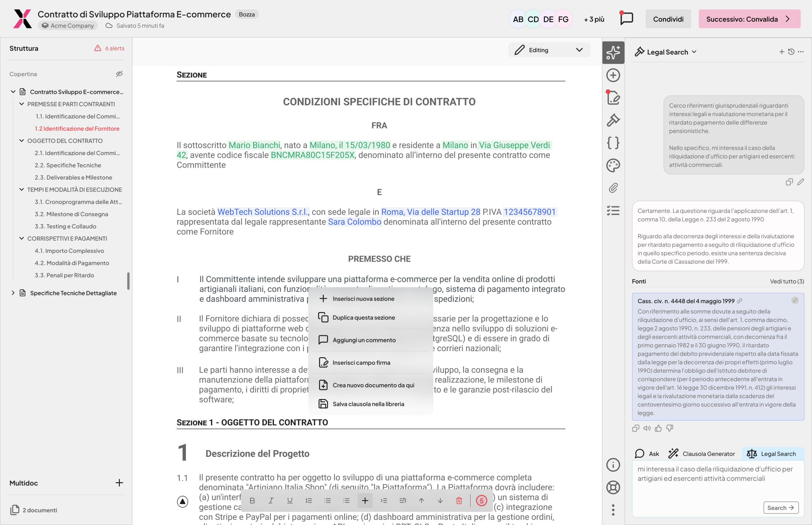The width and height of the screenshot is (812, 525).
Task: Open the comment count badge showing 5
Action: click(482, 501)
